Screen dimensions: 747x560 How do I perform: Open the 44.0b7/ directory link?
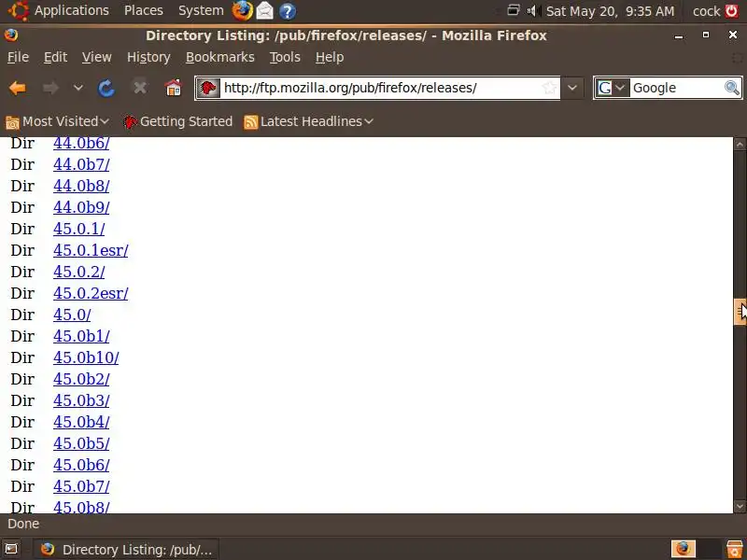pyautogui.click(x=81, y=165)
